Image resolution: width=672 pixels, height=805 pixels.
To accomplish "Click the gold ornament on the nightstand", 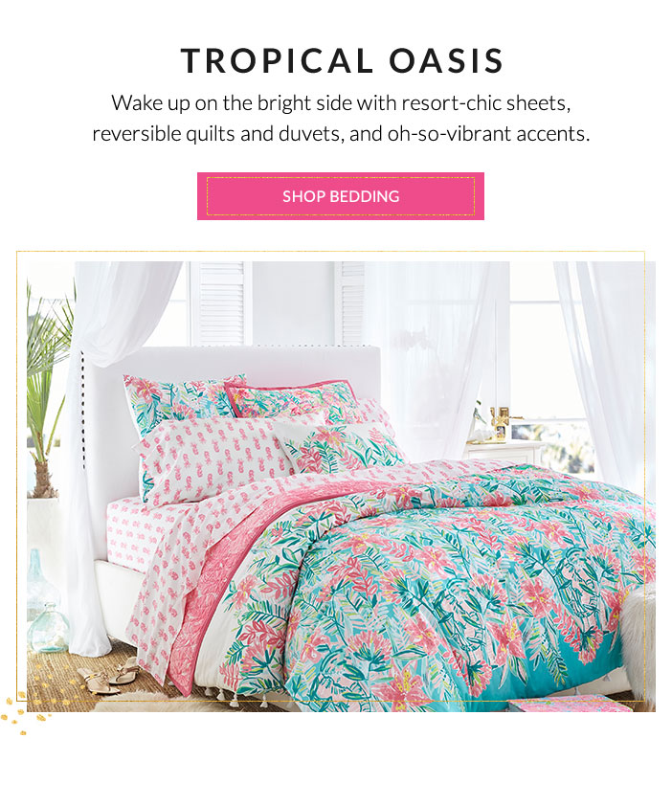I will point(500,423).
